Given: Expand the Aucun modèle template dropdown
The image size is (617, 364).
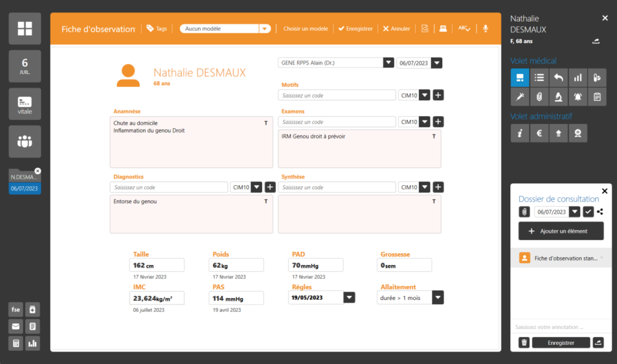Looking at the screenshot, I should point(265,28).
